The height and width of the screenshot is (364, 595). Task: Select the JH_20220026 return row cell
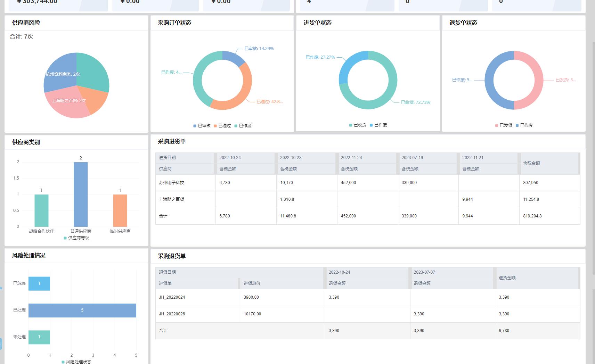coord(198,314)
